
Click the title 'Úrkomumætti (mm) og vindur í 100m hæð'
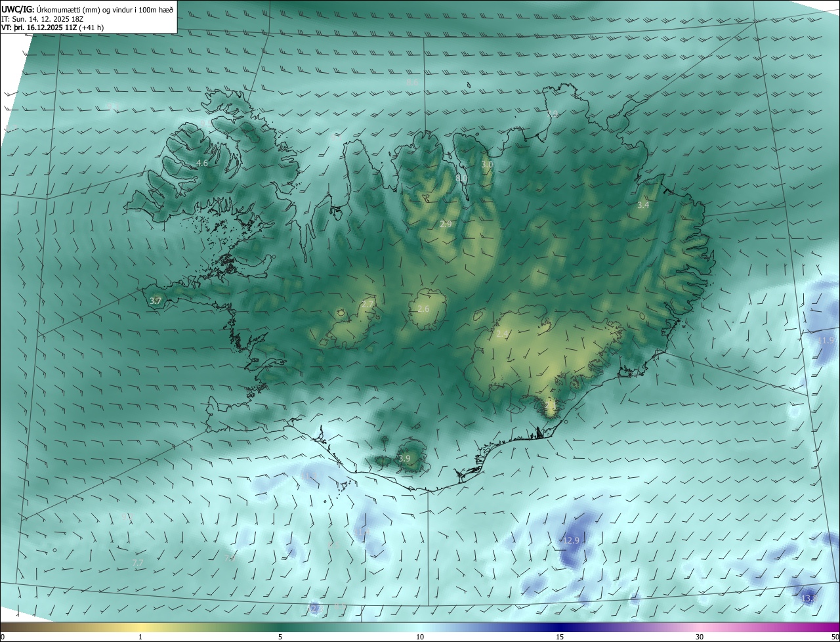[x=105, y=10]
